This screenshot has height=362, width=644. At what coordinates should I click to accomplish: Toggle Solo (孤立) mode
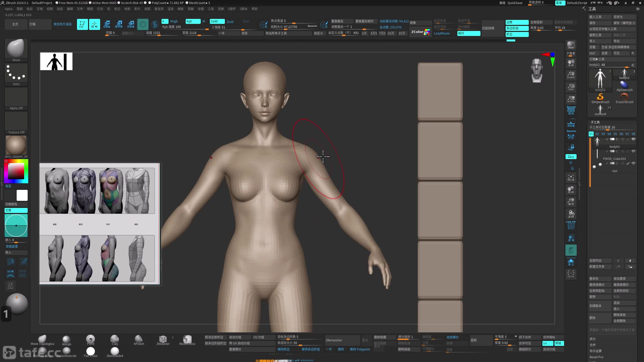[571, 262]
